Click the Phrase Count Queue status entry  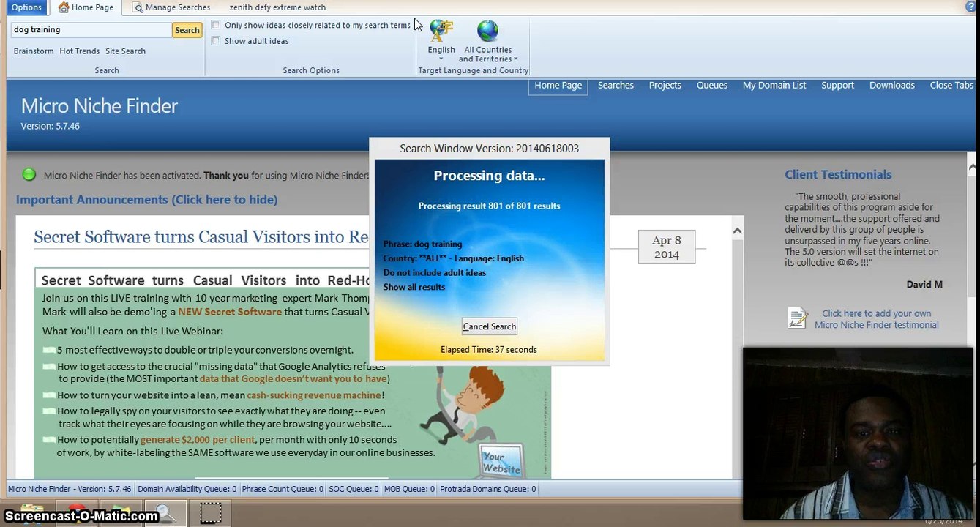(282, 489)
